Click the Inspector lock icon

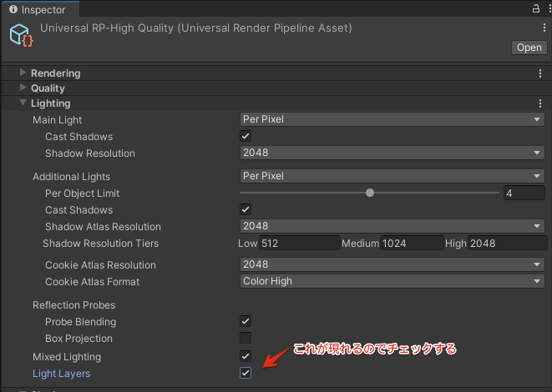click(536, 8)
